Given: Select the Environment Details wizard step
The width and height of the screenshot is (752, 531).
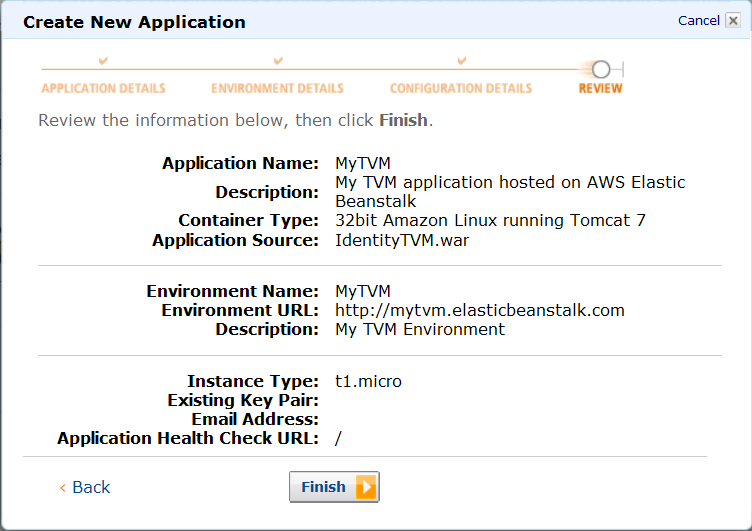Looking at the screenshot, I should 277,88.
